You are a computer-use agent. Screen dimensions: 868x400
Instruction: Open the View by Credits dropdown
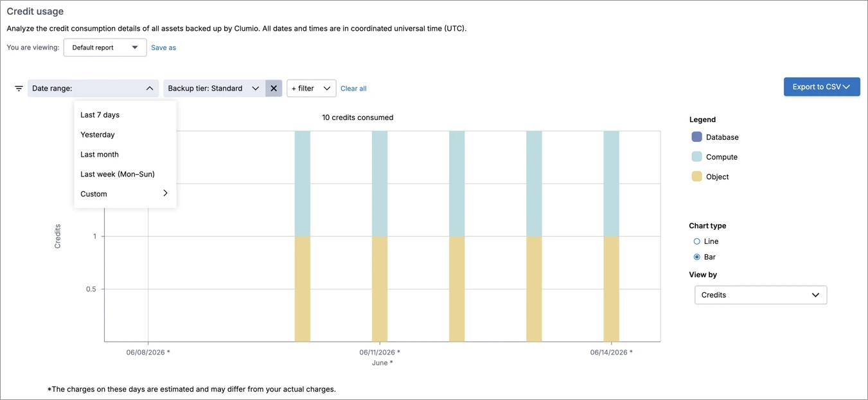pos(761,295)
